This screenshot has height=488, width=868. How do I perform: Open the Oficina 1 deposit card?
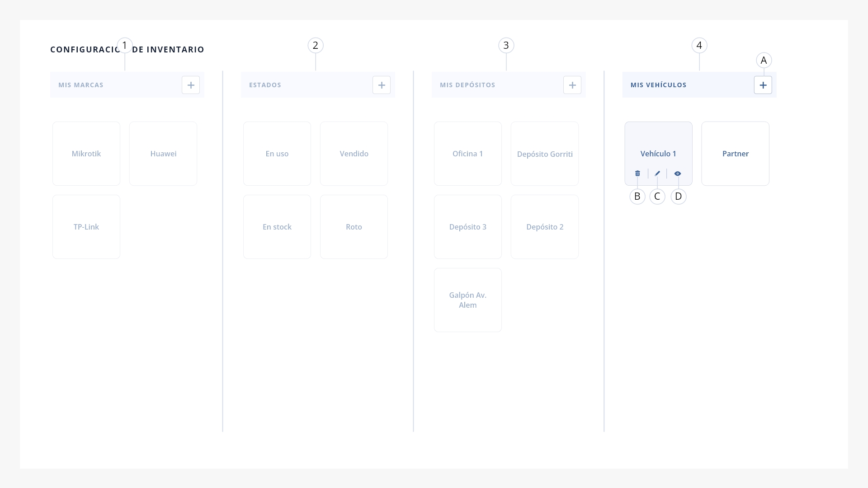[468, 154]
